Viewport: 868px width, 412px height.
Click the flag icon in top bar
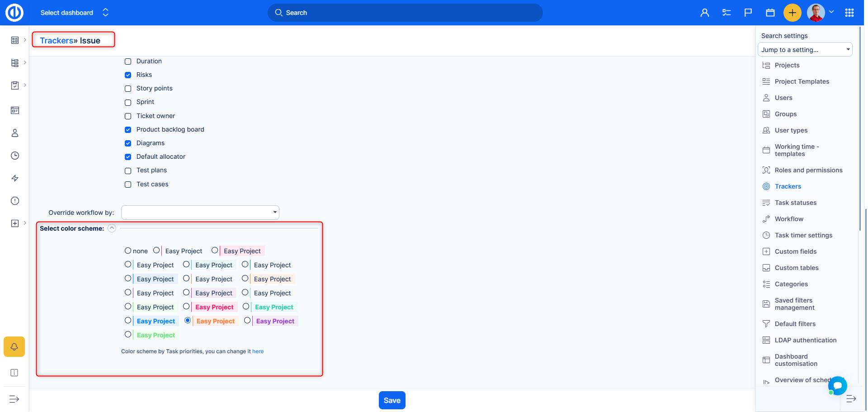[748, 13]
